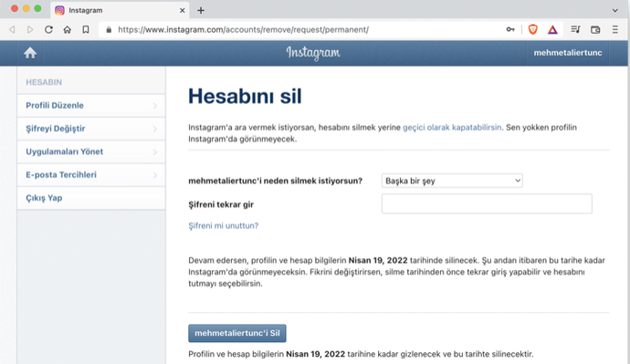Image resolution: width=630 pixels, height=364 pixels.
Task: Click chevron next to Uygulamaları Yönet
Action: 155,152
